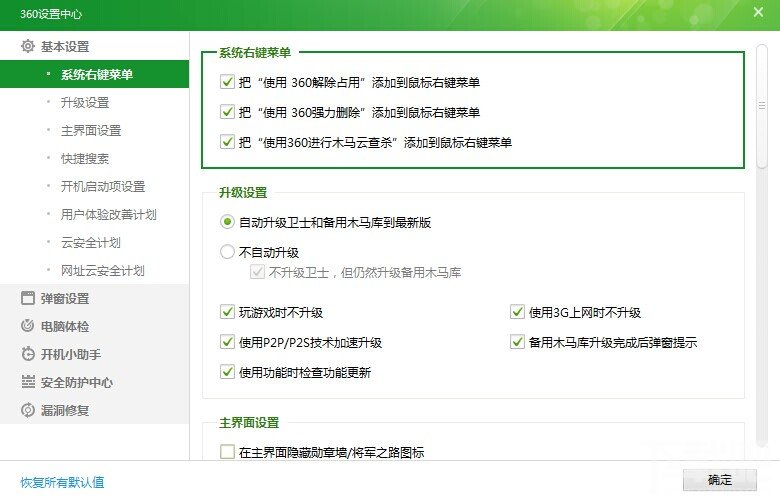Toggle 使用功能时检查功能更新 checkbox
Screen dimensions: 780x500
[x=227, y=372]
